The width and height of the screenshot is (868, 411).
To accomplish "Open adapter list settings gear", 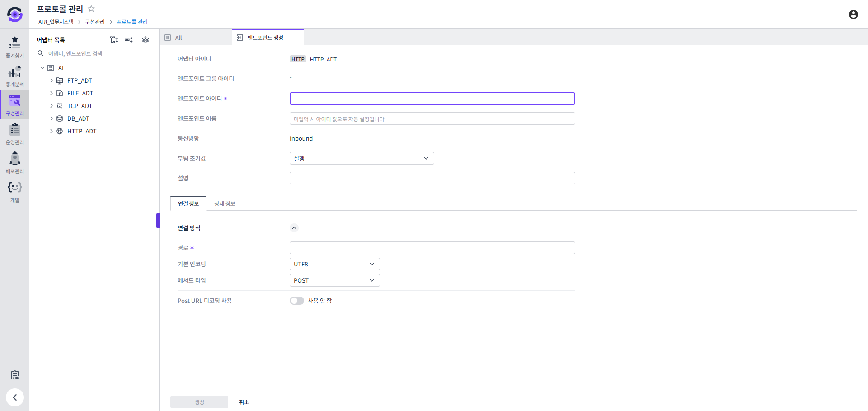I will (x=145, y=40).
